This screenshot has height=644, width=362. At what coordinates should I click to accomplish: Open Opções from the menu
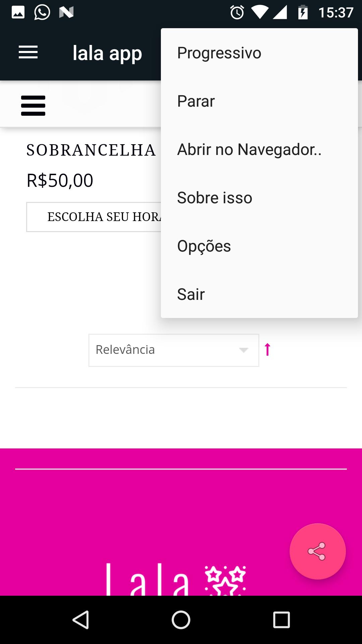pyautogui.click(x=204, y=246)
